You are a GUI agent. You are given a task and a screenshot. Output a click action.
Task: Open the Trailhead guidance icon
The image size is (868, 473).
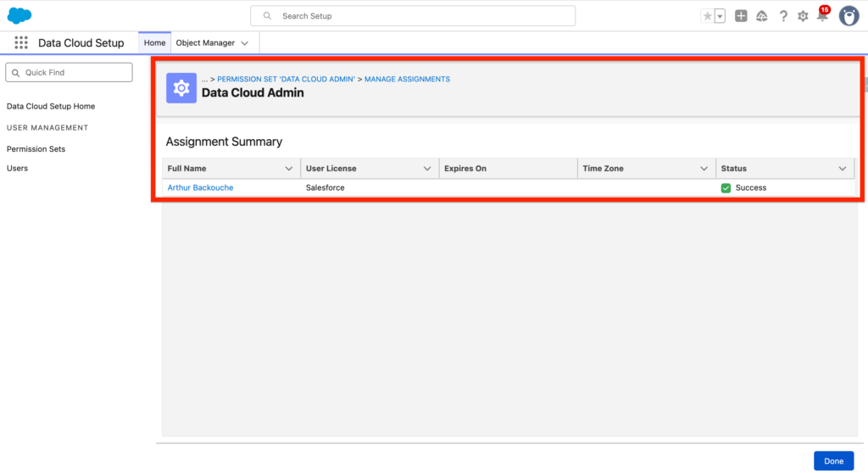(762, 16)
